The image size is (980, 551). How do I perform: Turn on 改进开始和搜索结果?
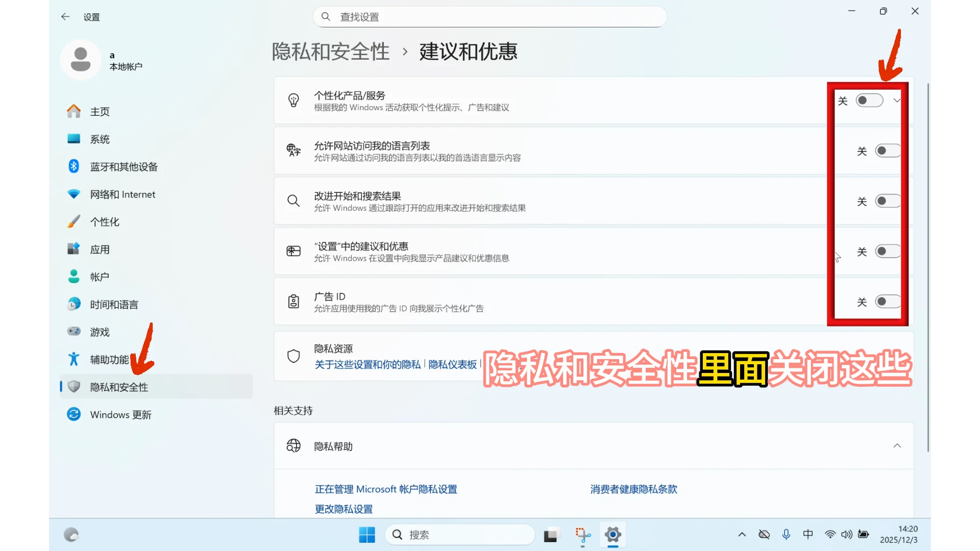[888, 201]
